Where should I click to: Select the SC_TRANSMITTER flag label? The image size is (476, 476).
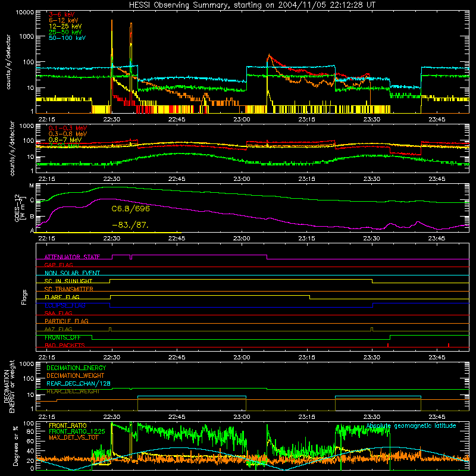coord(68,289)
